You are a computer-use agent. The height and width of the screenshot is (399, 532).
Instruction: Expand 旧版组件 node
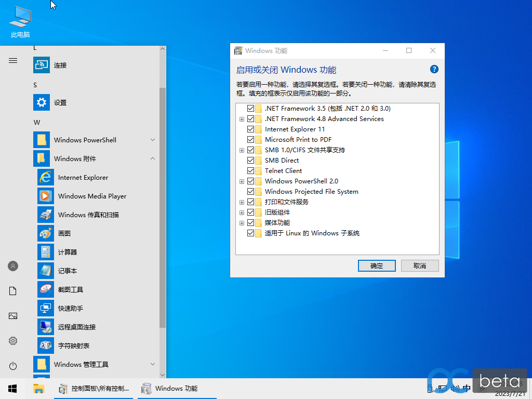tap(242, 212)
